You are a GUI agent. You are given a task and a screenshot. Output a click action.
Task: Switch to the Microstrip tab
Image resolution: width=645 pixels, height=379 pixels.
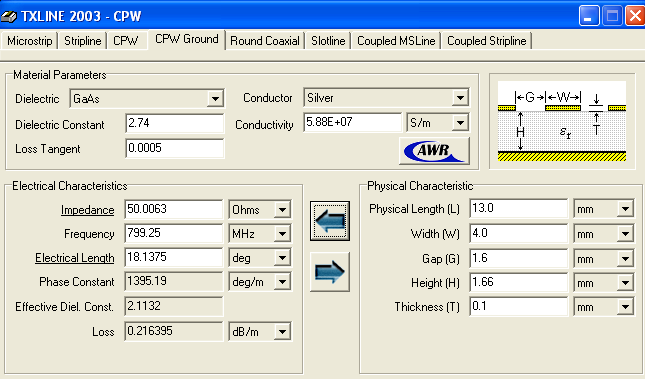pyautogui.click(x=30, y=41)
